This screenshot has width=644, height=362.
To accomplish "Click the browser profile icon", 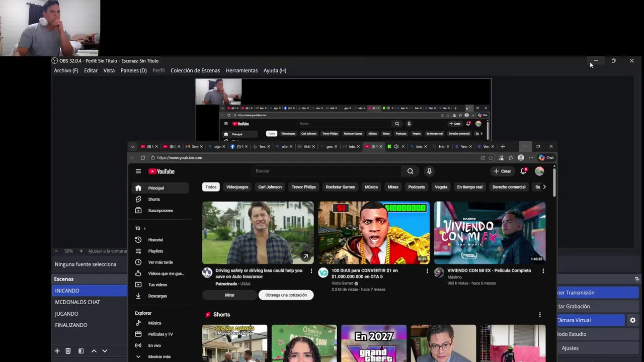I will 521,158.
